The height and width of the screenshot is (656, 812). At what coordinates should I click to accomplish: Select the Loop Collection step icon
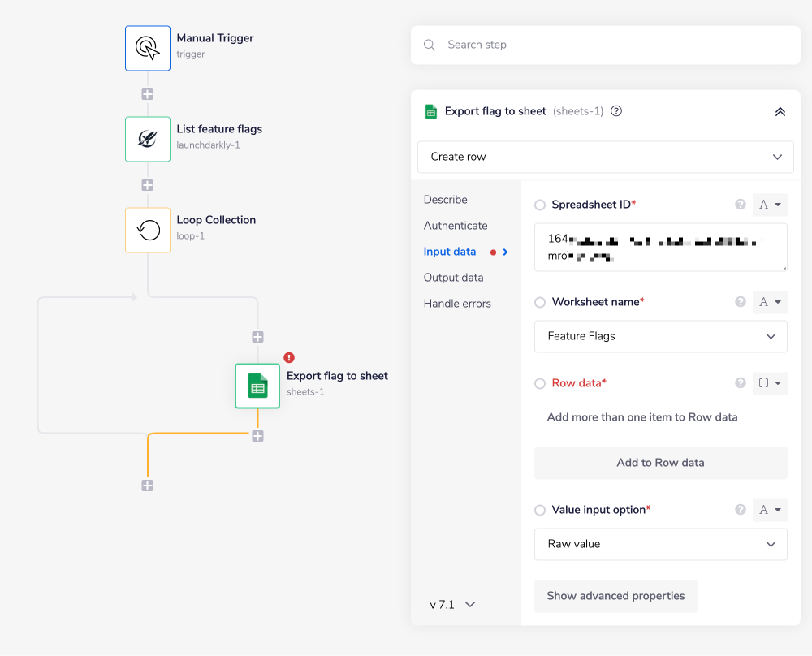[148, 230]
